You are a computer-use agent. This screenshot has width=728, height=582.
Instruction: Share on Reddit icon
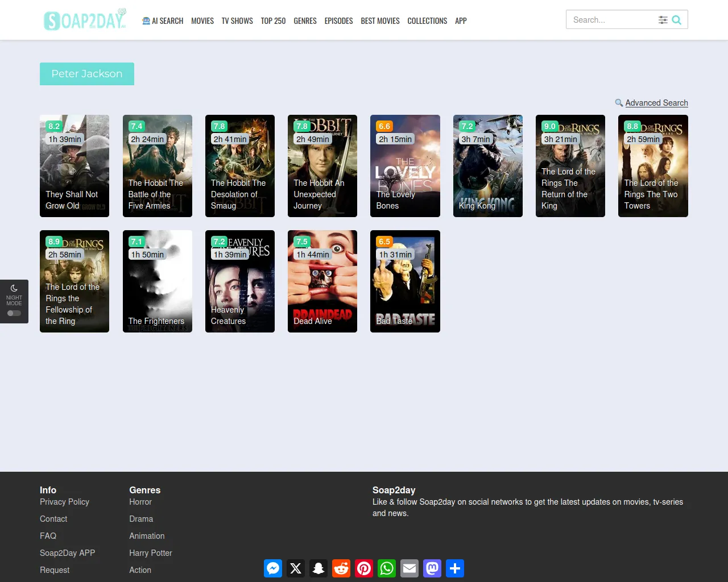(341, 568)
